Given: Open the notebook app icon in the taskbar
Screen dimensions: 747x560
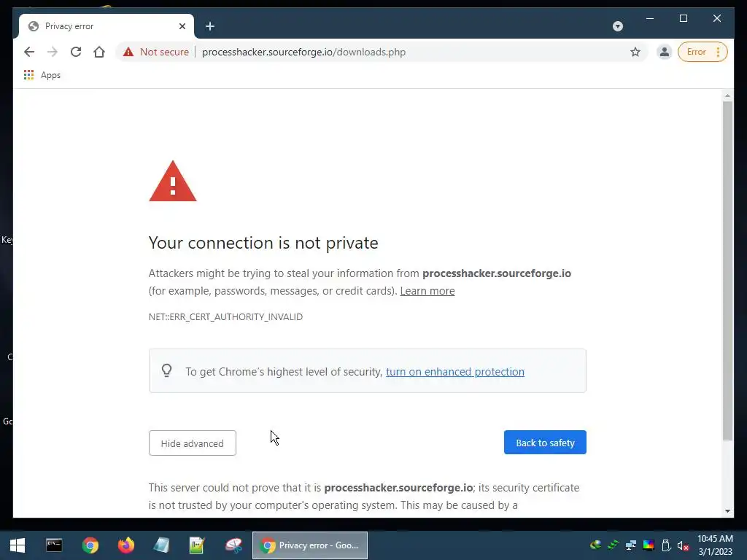Looking at the screenshot, I should pos(161,545).
